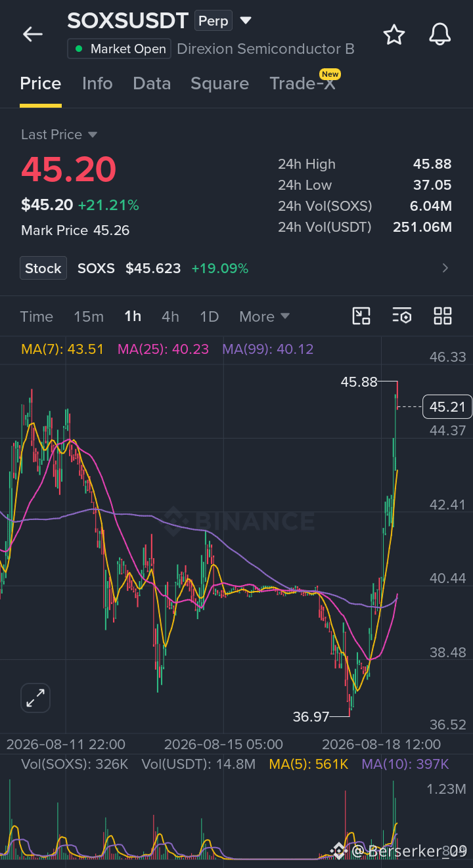473x868 pixels.
Task: Tap the Direxion Semiconductor B name
Action: 266,49
